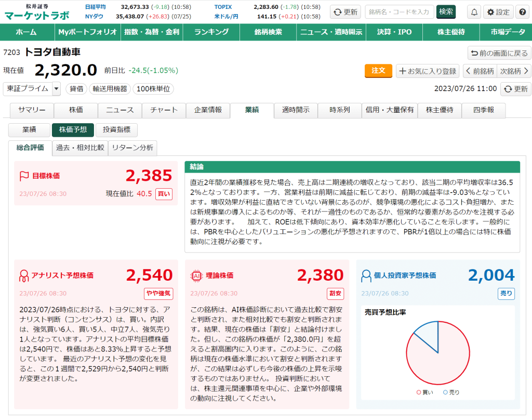Click 更新 refresh beside the 2023/07/26 timestamp
The image size is (532, 420).
[516, 89]
